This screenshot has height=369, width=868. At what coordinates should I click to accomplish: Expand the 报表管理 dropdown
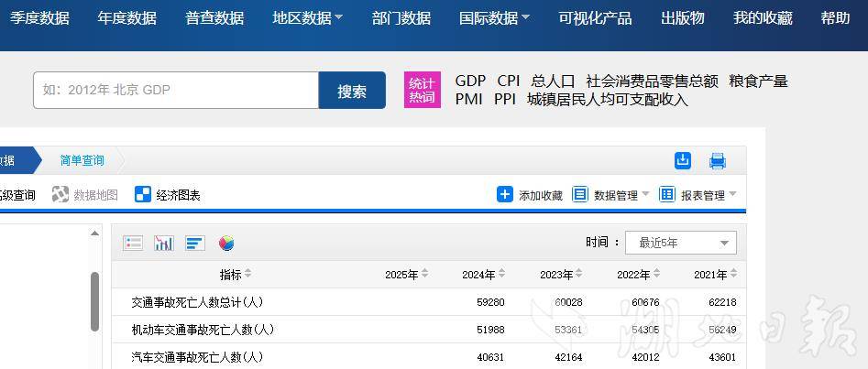coord(698,194)
